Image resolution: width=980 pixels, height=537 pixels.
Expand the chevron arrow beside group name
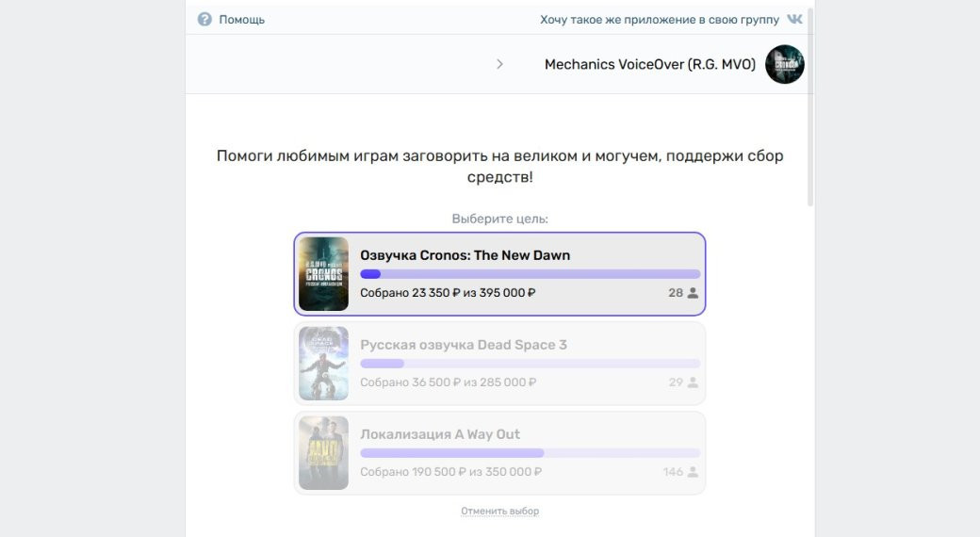click(x=499, y=64)
